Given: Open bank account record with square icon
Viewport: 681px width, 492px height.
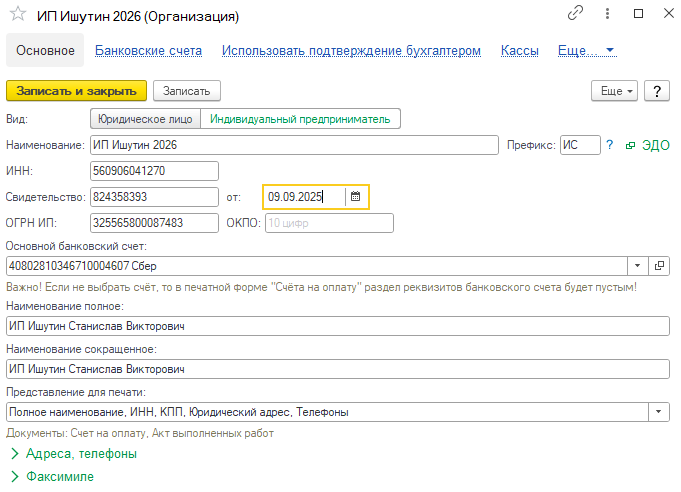Looking at the screenshot, I should (659, 266).
